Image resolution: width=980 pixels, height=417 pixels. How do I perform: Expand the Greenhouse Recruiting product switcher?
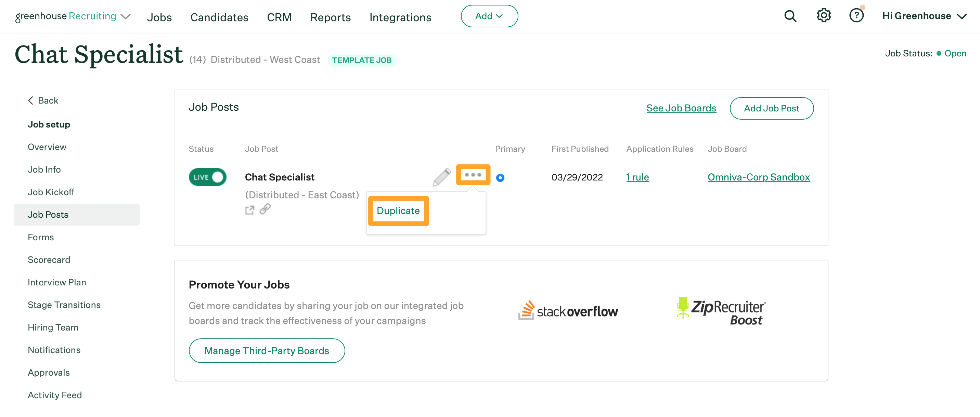(126, 16)
